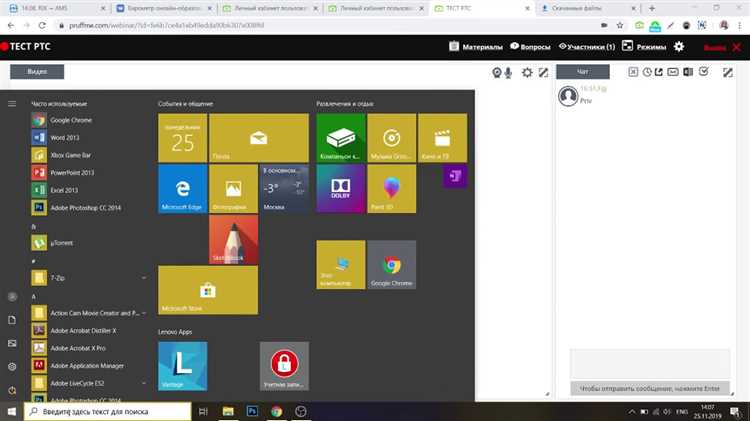Open the Google Chrome tile
The width and height of the screenshot is (750, 421).
[x=391, y=265]
